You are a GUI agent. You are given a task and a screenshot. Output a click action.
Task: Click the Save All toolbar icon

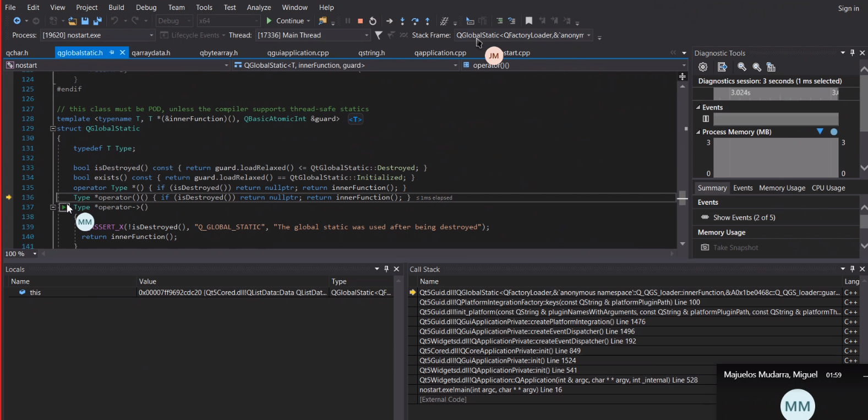(x=97, y=21)
